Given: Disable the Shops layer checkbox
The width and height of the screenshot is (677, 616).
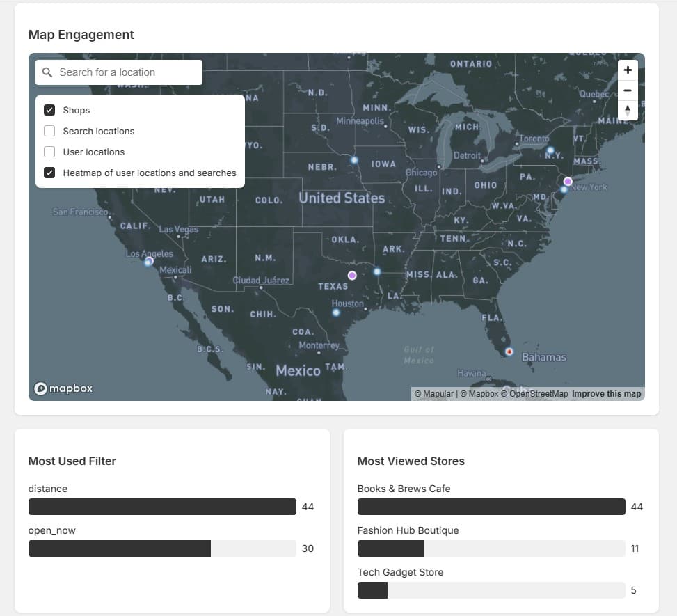Looking at the screenshot, I should tap(49, 109).
